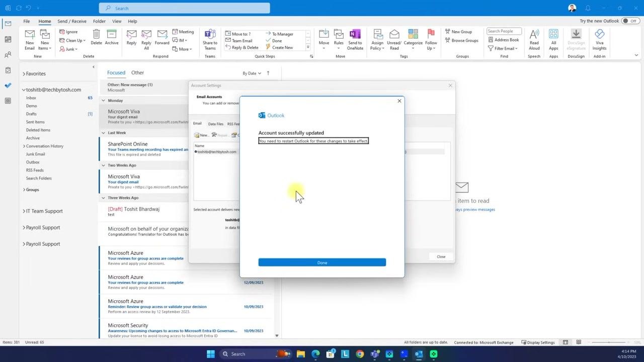
Task: Click the Viva Insights add-in icon
Action: pyautogui.click(x=599, y=40)
